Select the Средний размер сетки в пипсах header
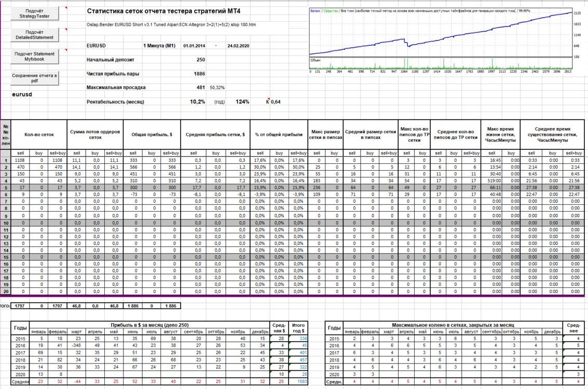This screenshot has width=588, height=389. (x=371, y=134)
